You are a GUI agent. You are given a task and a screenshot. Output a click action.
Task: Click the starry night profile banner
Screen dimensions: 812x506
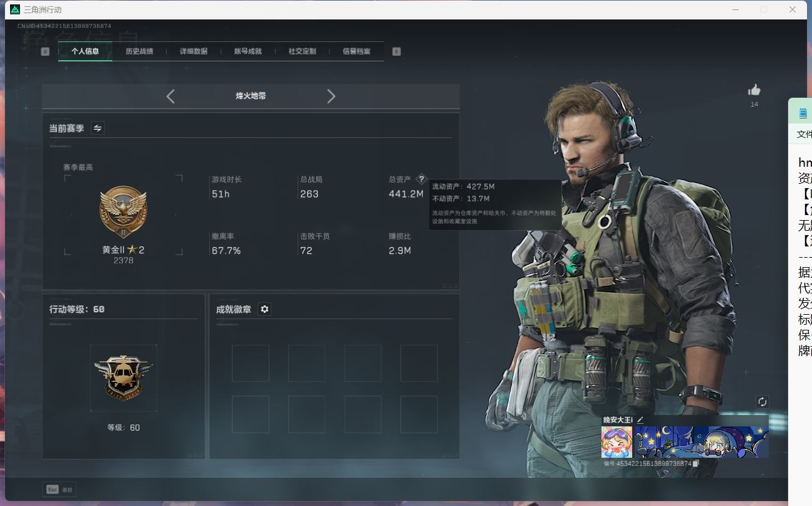[x=701, y=442]
